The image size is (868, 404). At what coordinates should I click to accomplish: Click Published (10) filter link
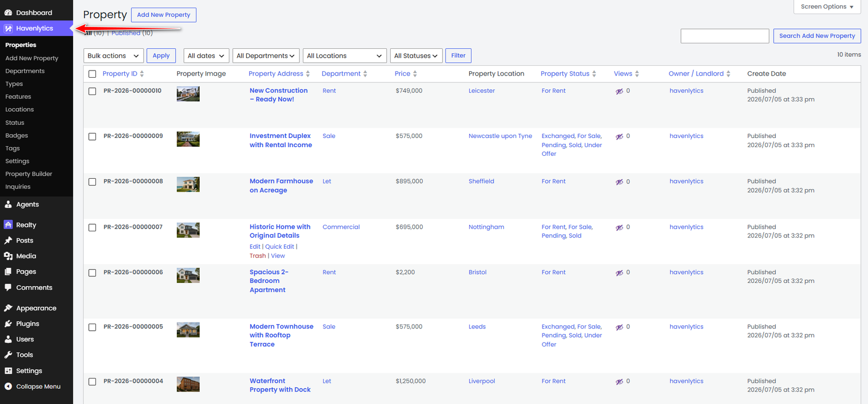click(132, 33)
